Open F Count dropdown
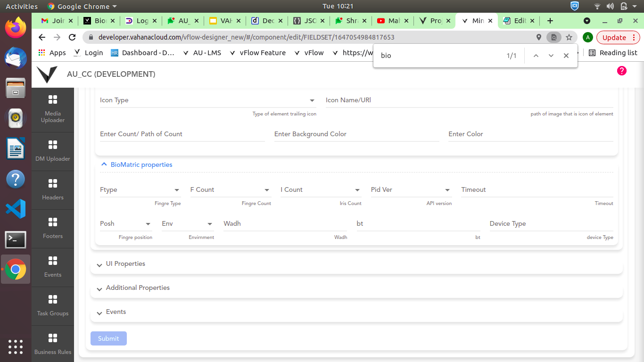The height and width of the screenshot is (362, 644). (x=231, y=190)
